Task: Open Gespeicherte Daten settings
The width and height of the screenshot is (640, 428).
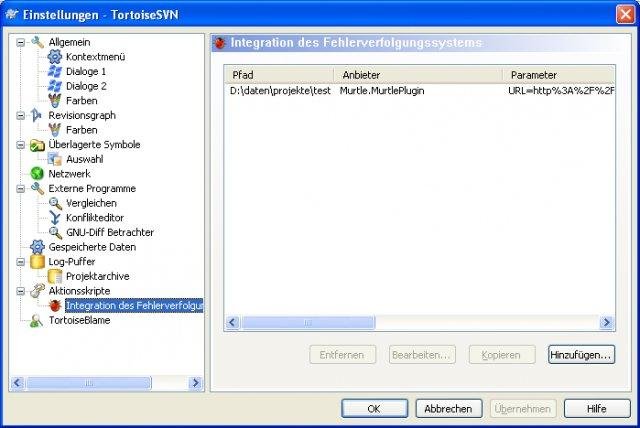Action: tap(92, 247)
